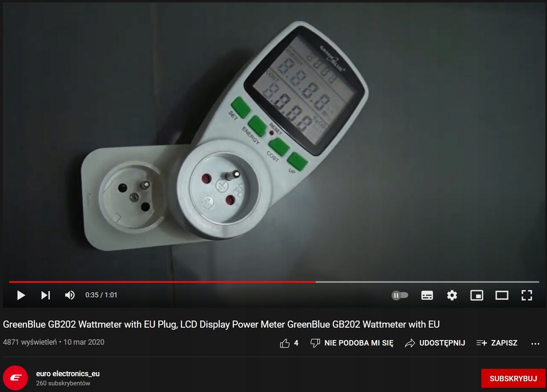Open euro electronics_eu channel avatar
Screen dimensions: 547x392
point(15,378)
